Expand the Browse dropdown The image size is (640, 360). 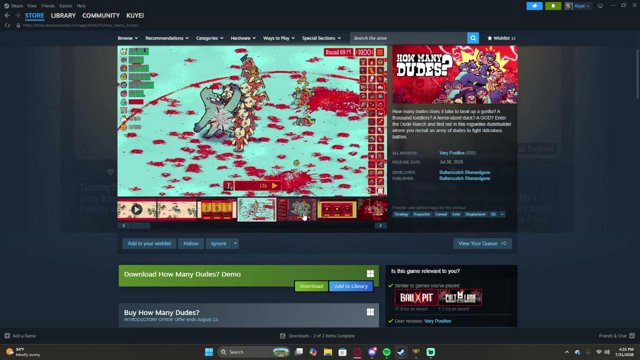click(x=128, y=38)
